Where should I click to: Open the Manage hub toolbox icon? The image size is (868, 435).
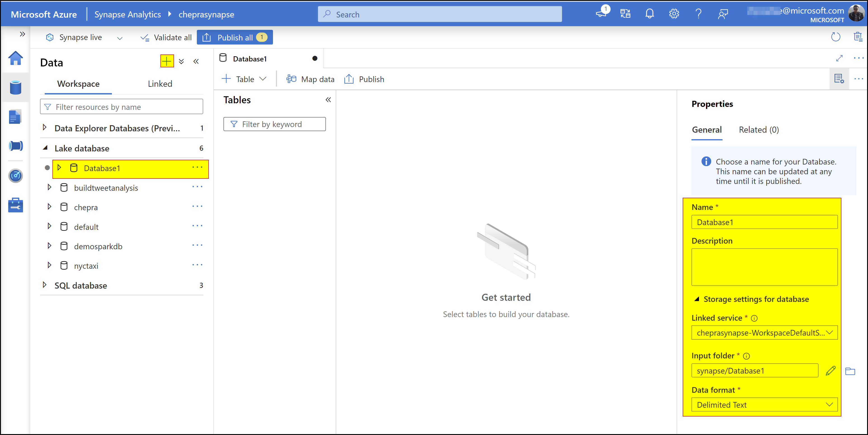coord(16,205)
